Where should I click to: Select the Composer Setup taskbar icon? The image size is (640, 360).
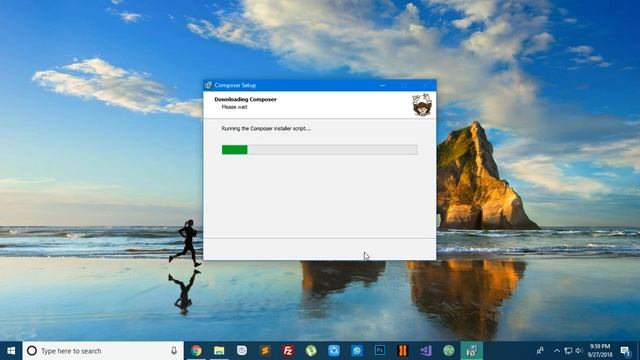pos(471,351)
